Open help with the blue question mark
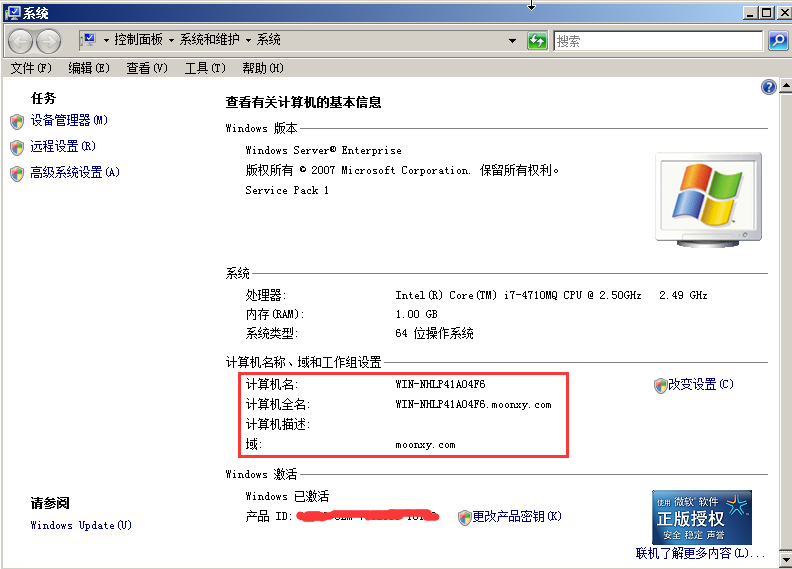792x569 pixels. [x=768, y=87]
